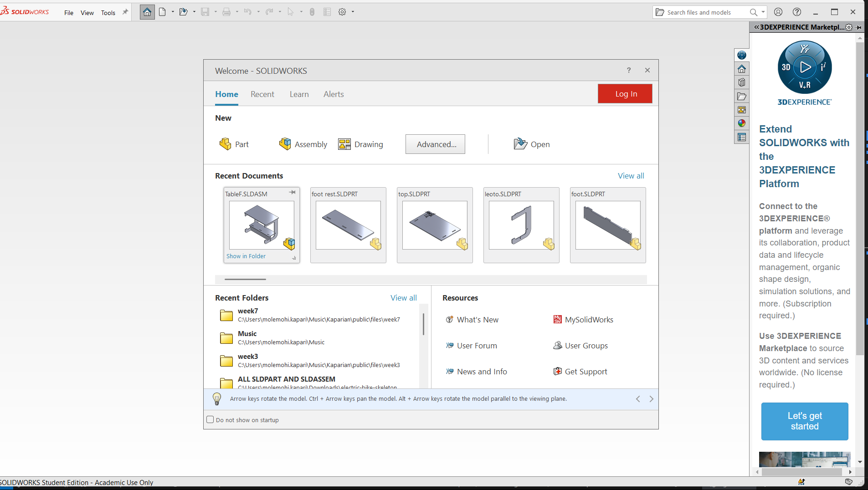Expand the Options gear dropdown arrow
This screenshot has height=490, width=868.
353,12
